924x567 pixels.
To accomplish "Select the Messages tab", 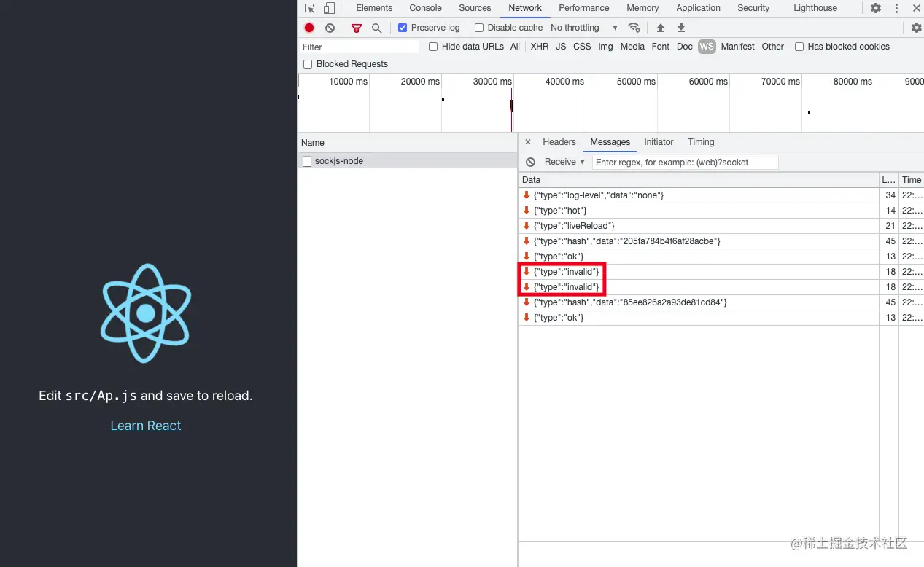I will point(610,142).
